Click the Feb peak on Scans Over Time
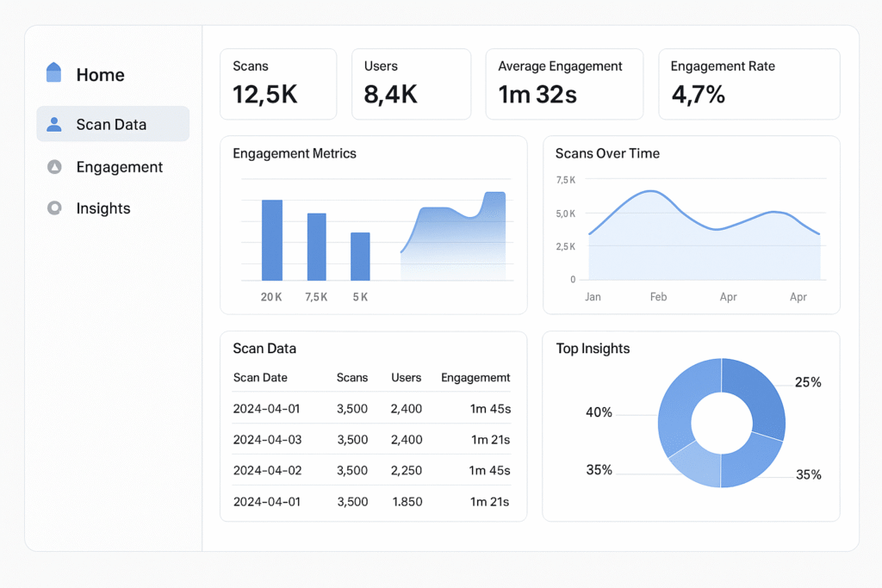Image resolution: width=882 pixels, height=588 pixels. click(652, 191)
